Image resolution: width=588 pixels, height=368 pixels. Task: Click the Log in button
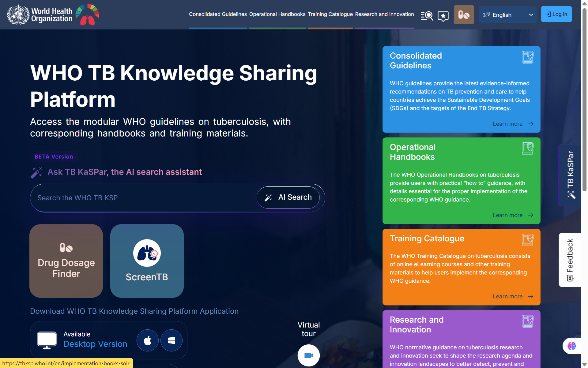coord(556,14)
